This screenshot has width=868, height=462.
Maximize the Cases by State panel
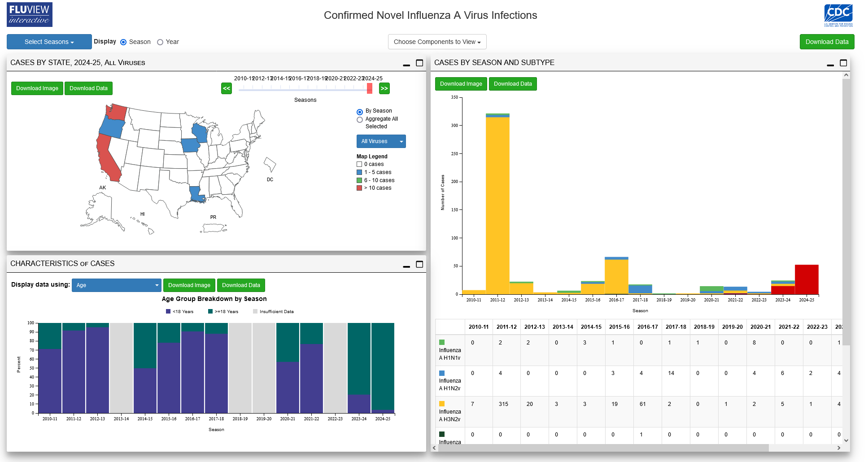pyautogui.click(x=419, y=63)
